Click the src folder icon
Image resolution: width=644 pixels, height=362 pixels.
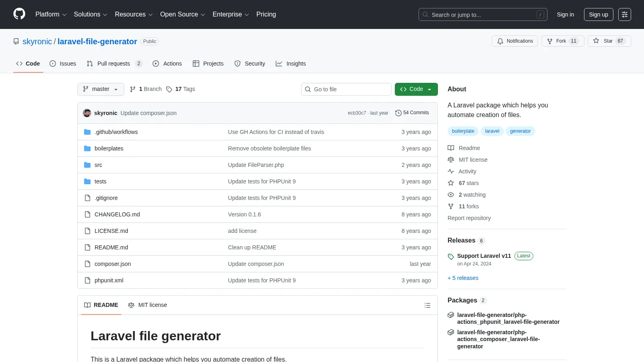pyautogui.click(x=87, y=165)
